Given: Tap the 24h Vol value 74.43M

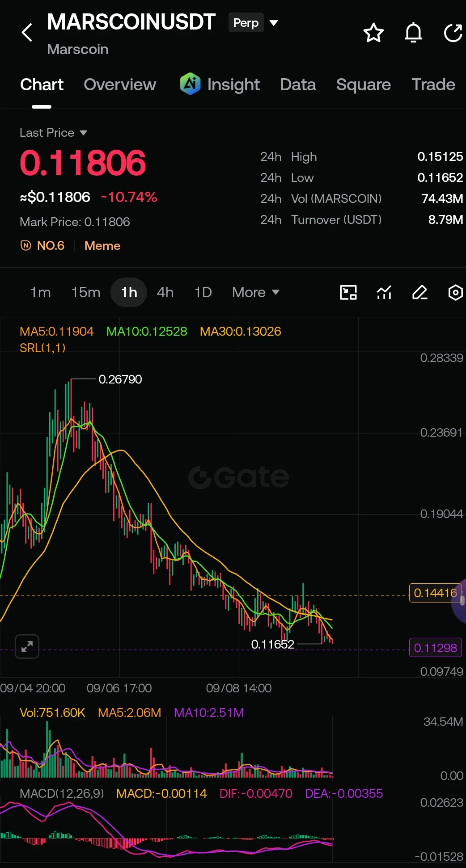Looking at the screenshot, I should pos(442,198).
